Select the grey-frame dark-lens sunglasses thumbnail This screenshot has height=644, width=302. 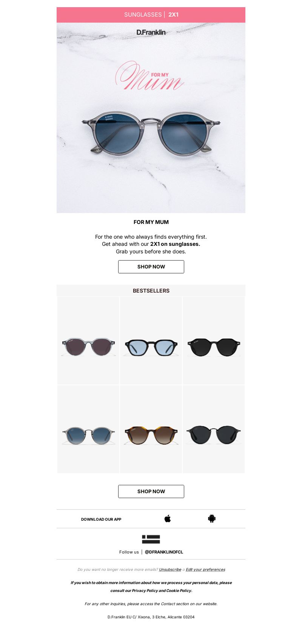[88, 340]
